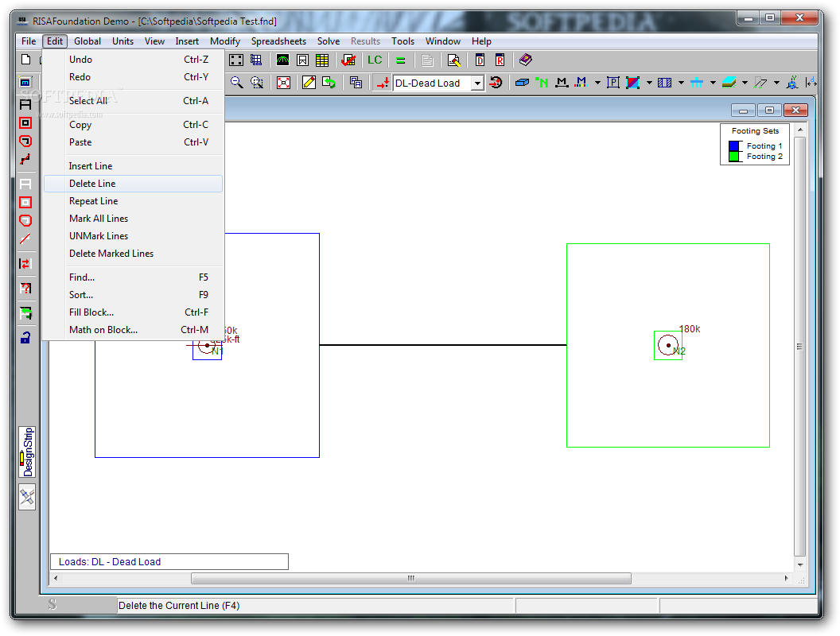
Task: Click the blue Footing 1 color swatch
Action: [734, 145]
